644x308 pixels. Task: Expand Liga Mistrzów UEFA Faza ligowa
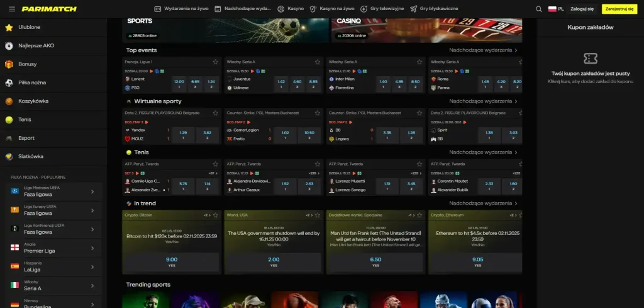(x=92, y=191)
